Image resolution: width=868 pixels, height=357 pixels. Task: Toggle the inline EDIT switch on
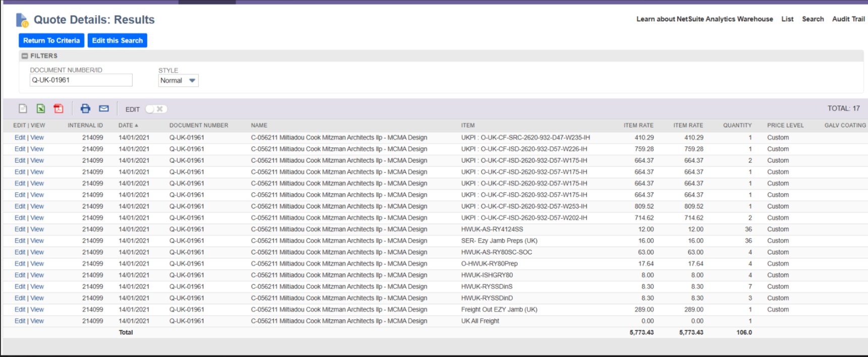155,109
